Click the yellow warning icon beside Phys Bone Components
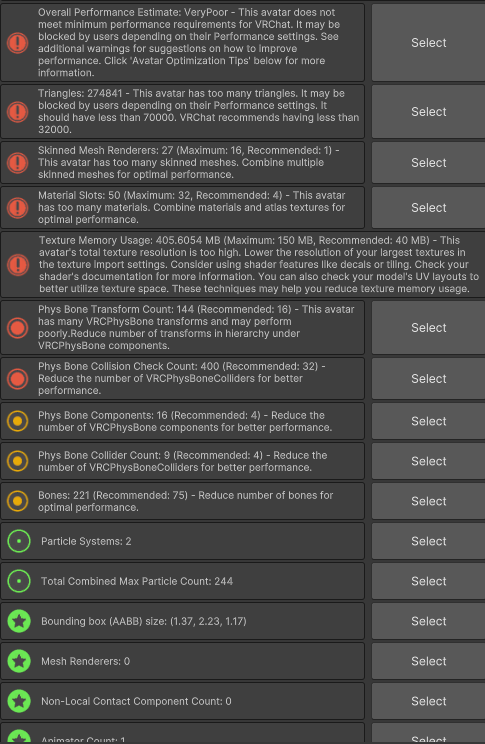 tap(18, 421)
